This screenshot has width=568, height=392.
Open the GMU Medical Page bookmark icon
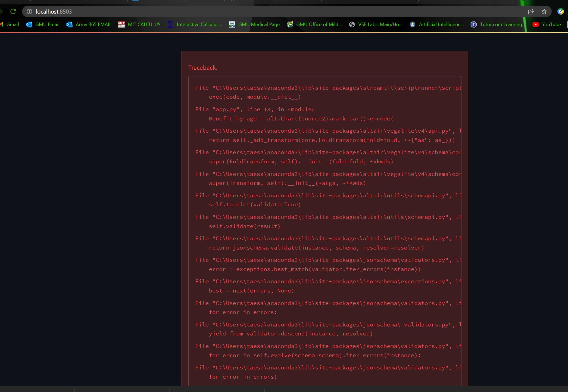click(232, 24)
